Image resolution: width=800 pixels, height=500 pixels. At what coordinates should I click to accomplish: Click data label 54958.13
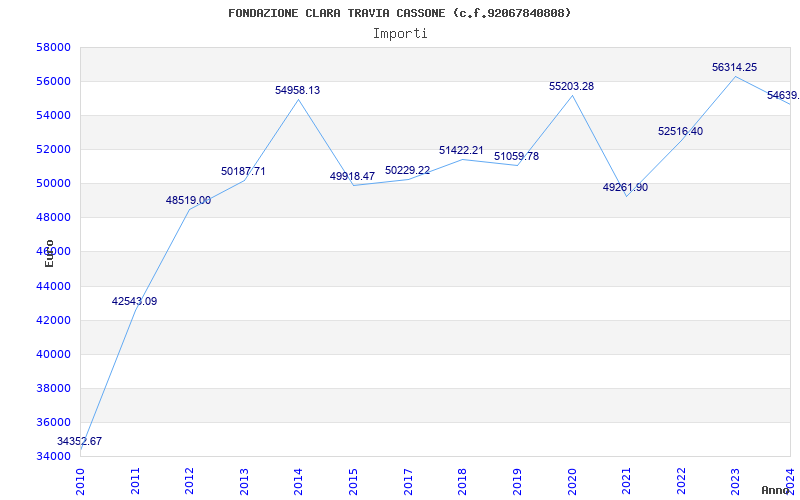point(297,90)
